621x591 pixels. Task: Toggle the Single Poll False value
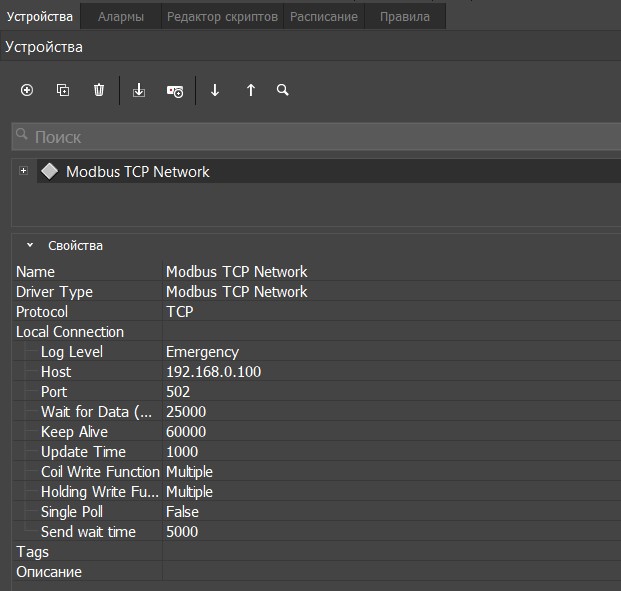pos(390,512)
